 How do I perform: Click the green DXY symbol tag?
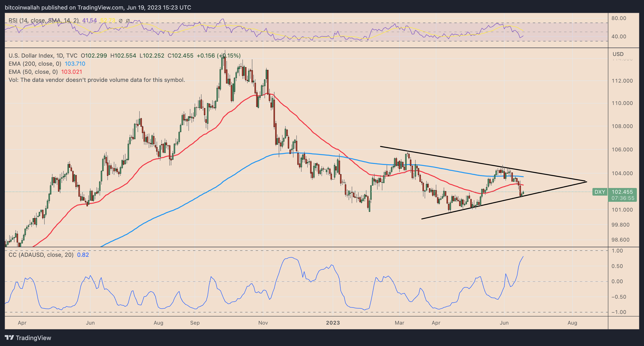600,192
